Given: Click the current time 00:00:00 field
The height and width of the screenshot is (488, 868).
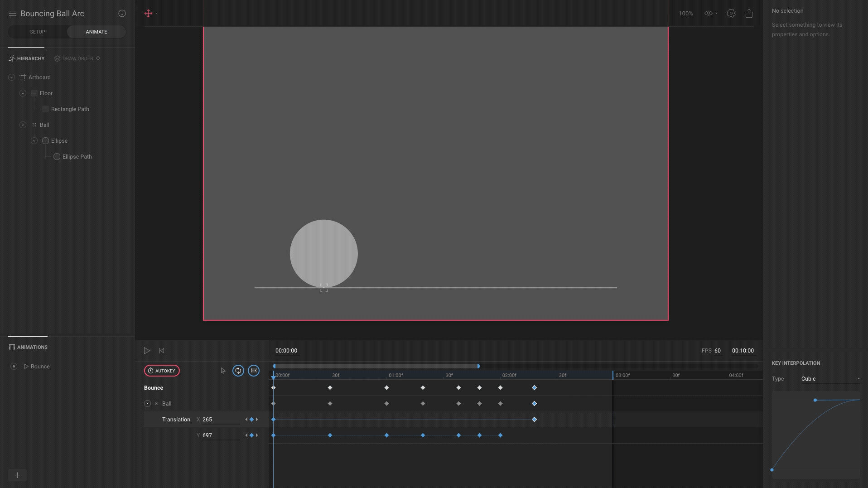Looking at the screenshot, I should point(286,351).
